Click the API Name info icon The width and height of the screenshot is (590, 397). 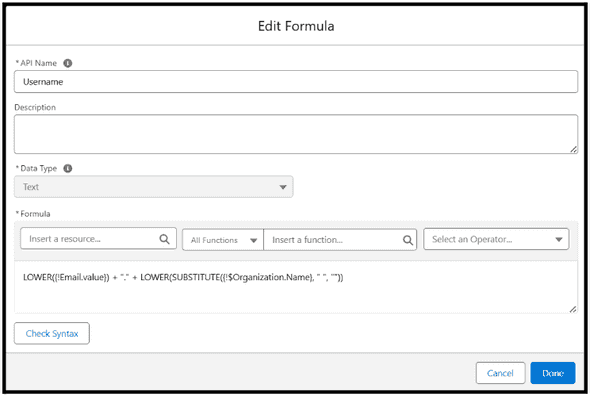point(67,63)
